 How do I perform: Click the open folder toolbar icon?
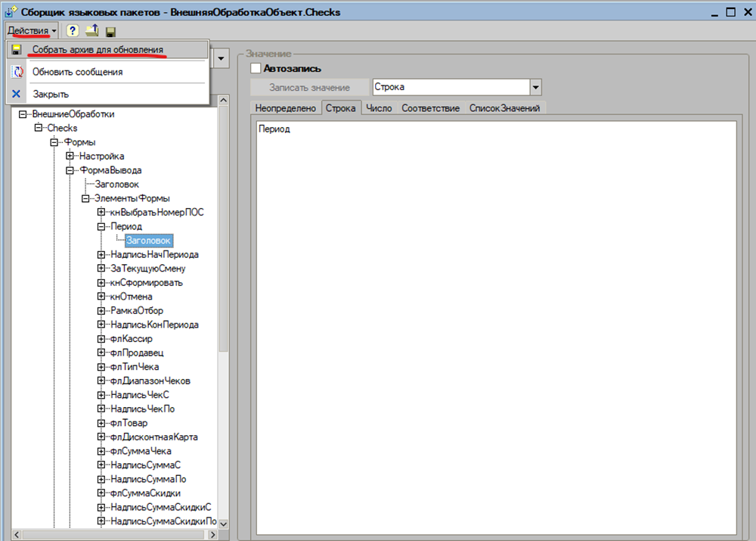91,31
